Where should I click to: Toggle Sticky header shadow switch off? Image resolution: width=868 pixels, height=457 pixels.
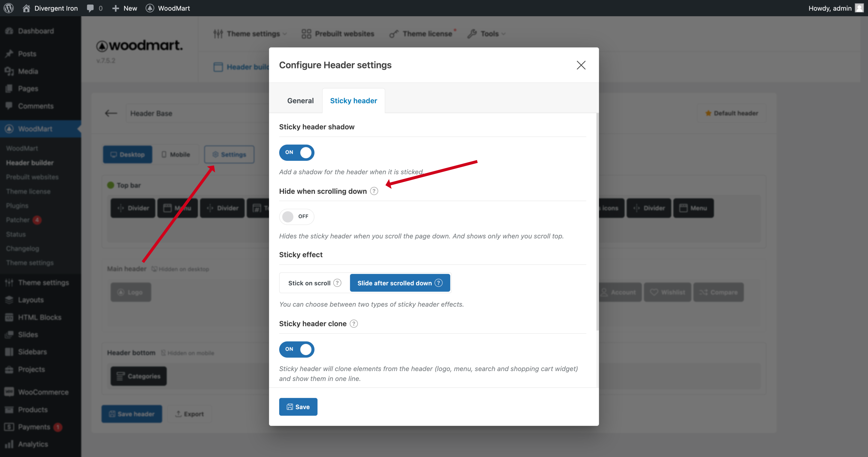coord(296,153)
